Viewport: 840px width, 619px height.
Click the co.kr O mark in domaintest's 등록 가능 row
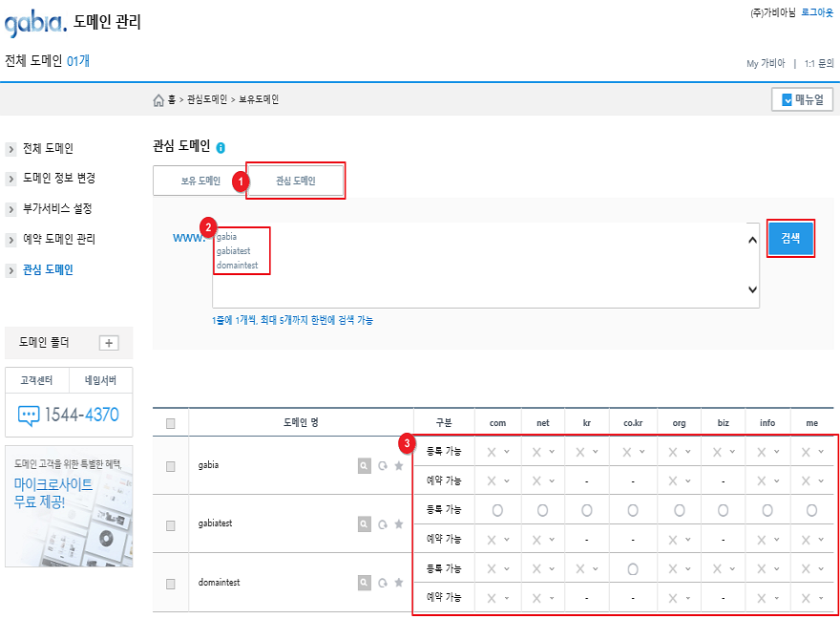tap(633, 569)
